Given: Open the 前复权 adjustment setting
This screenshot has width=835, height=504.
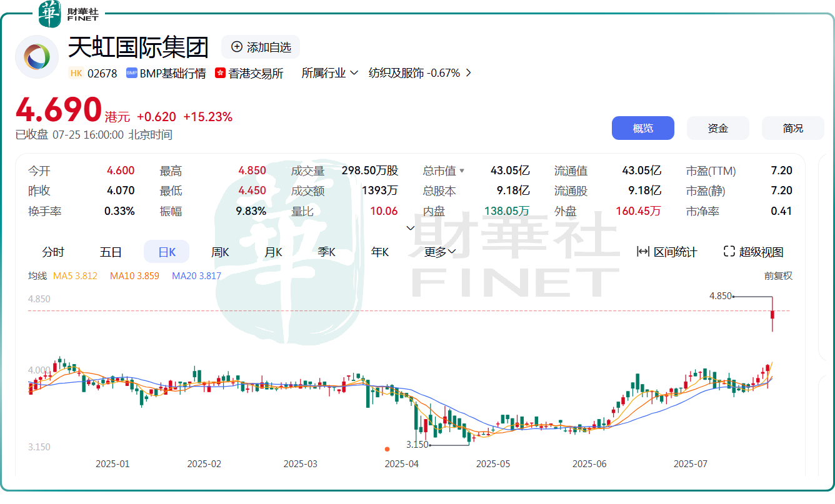Looking at the screenshot, I should point(777,275).
